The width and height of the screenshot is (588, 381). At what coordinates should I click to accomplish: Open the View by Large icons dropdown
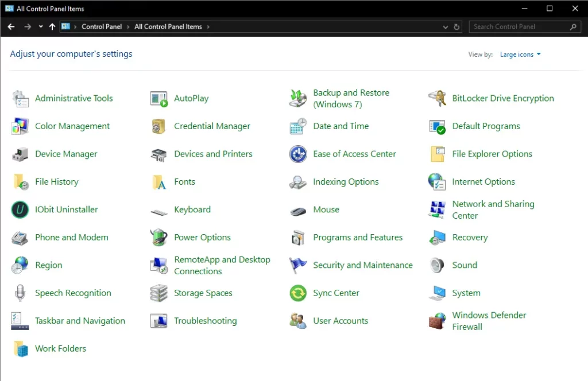pyautogui.click(x=520, y=55)
